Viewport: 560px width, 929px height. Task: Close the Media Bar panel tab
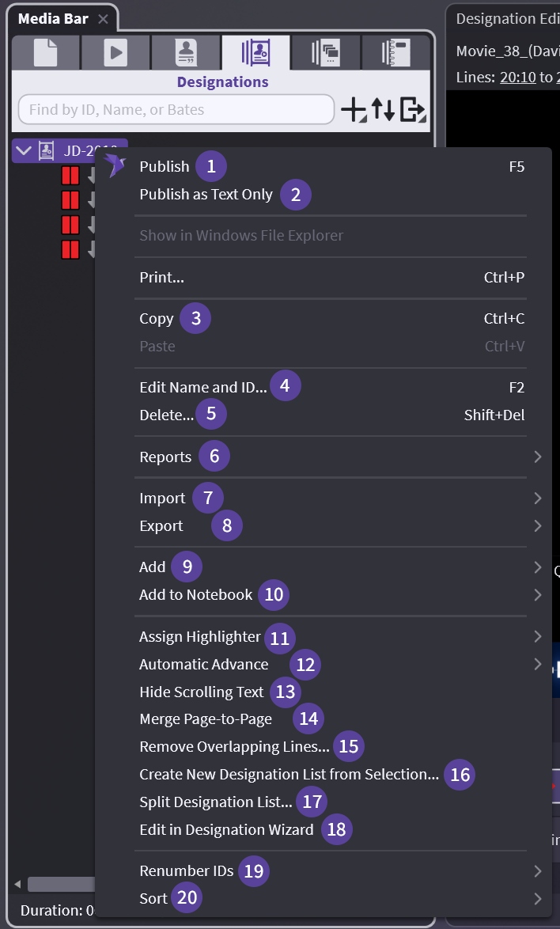(103, 19)
